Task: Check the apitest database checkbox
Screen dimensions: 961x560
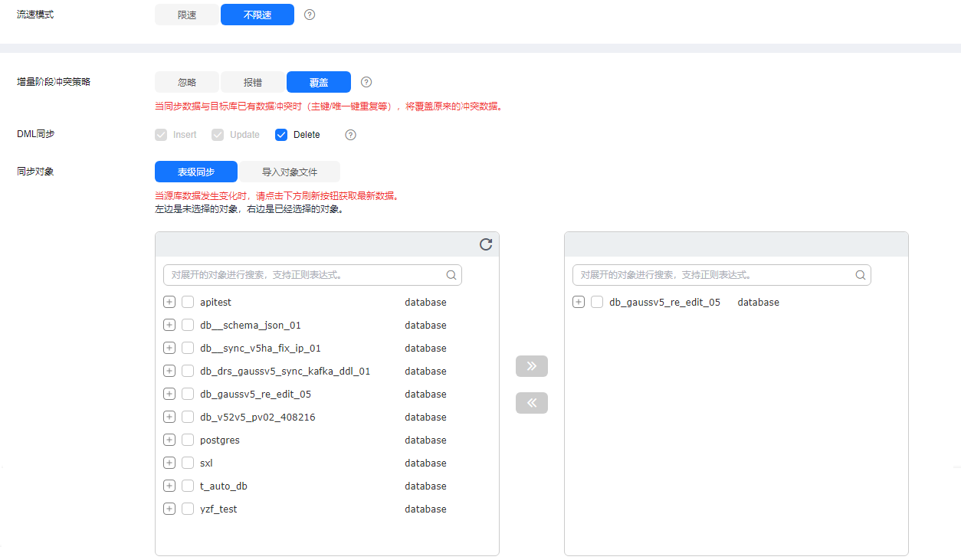Action: [188, 302]
